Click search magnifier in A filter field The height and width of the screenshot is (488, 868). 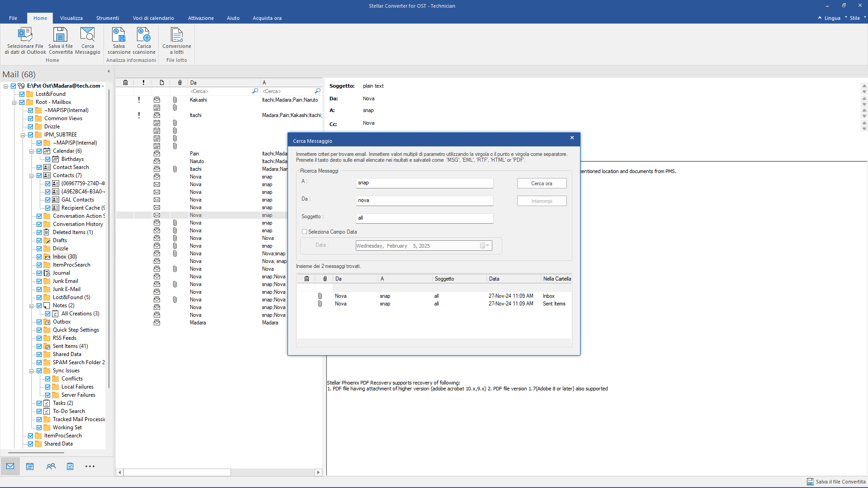point(317,91)
